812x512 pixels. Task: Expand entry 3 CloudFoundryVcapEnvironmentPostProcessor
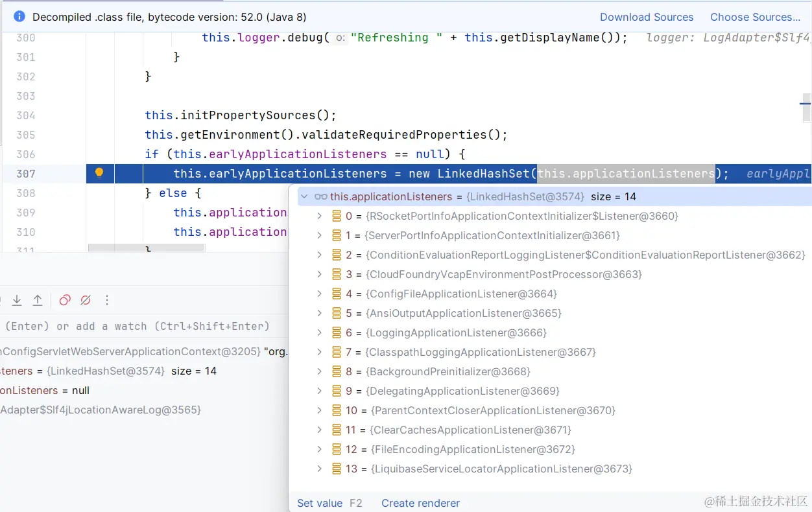319,274
